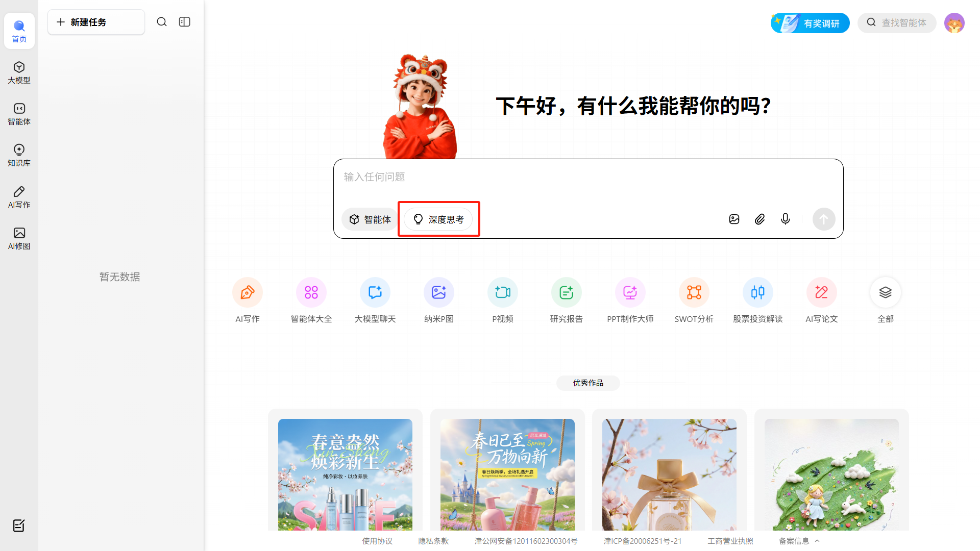980x551 pixels.
Task: Expand the 备案信息 footer chevron
Action: tap(817, 541)
